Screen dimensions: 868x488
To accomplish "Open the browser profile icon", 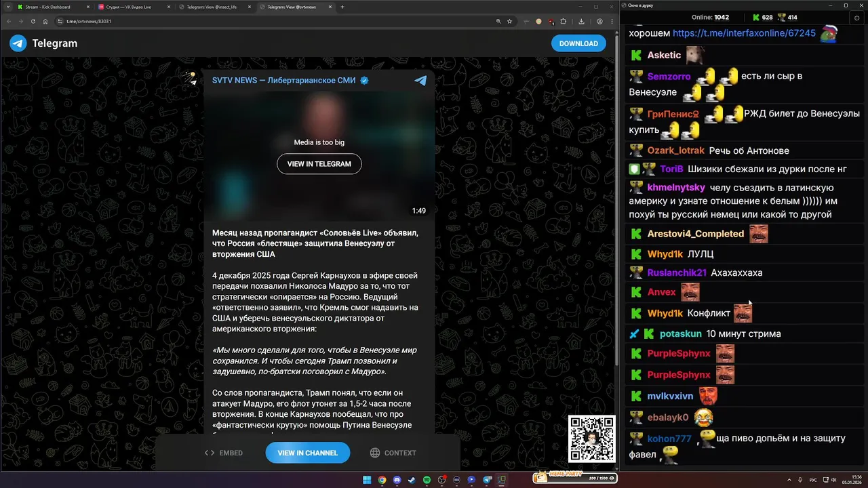I will point(599,21).
